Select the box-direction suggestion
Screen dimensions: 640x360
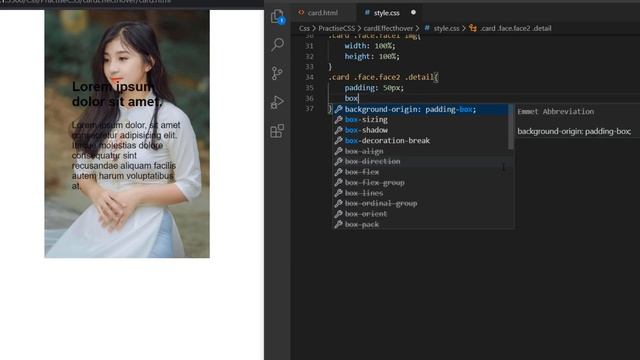pyautogui.click(x=420, y=162)
